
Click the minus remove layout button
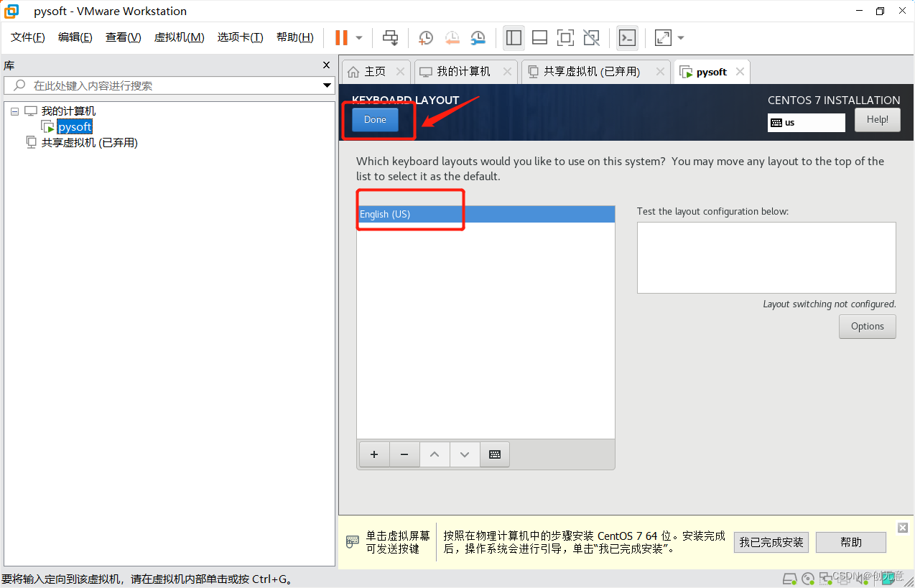click(x=404, y=454)
